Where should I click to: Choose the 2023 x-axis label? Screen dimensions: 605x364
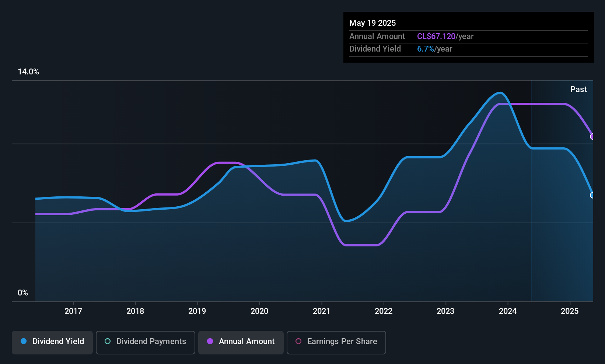(445, 311)
